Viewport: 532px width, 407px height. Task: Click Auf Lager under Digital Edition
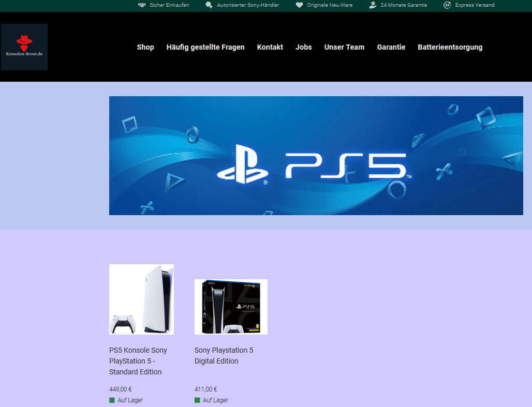point(215,400)
